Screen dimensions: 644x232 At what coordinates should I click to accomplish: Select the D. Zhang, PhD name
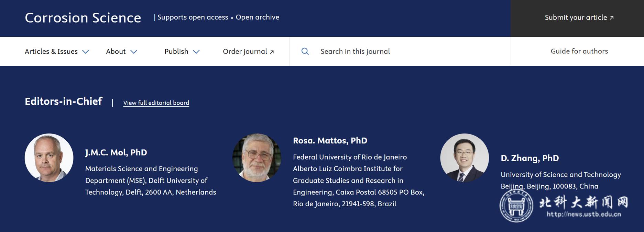530,158
